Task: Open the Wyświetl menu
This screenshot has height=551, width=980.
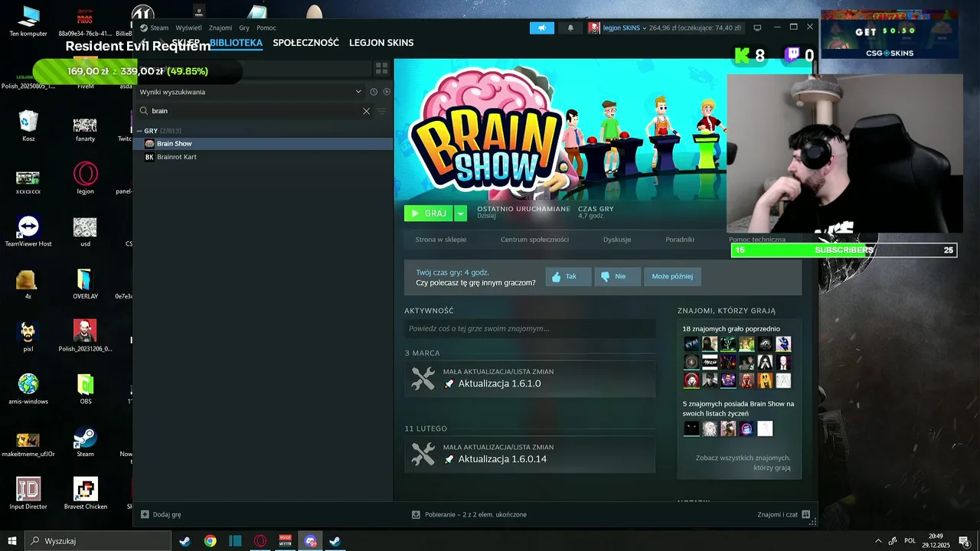Action: click(188, 28)
